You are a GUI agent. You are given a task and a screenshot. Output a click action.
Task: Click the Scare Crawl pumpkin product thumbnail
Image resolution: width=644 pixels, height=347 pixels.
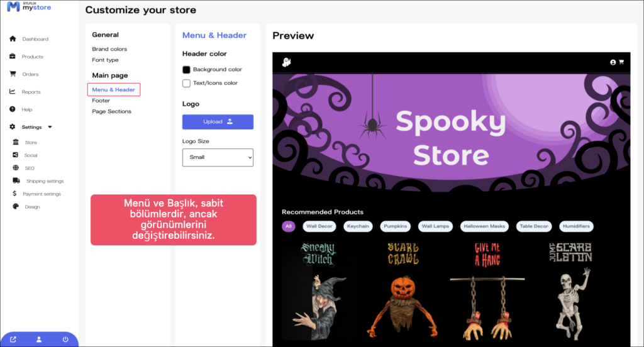[403, 292]
